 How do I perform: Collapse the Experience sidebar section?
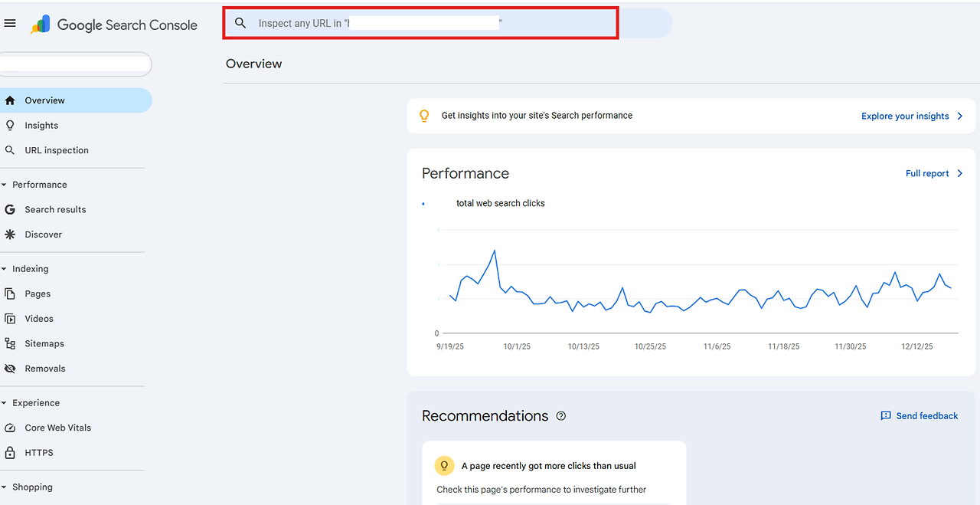tap(5, 403)
